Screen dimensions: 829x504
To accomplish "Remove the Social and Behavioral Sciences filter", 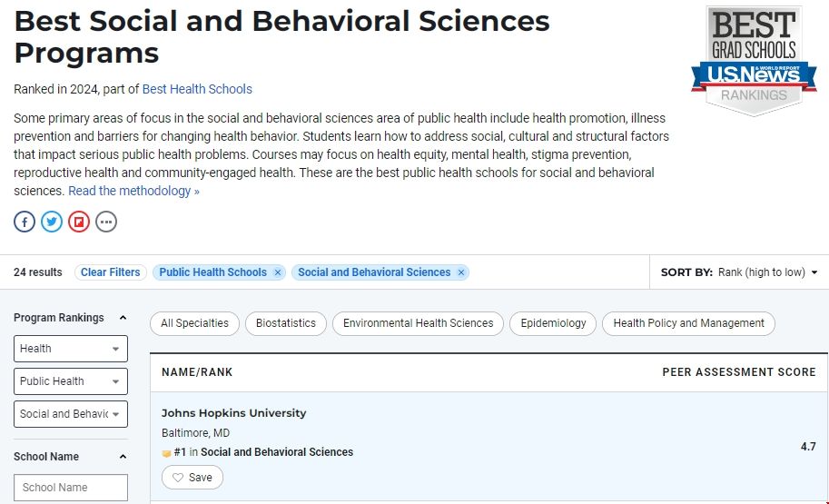I will coord(460,272).
